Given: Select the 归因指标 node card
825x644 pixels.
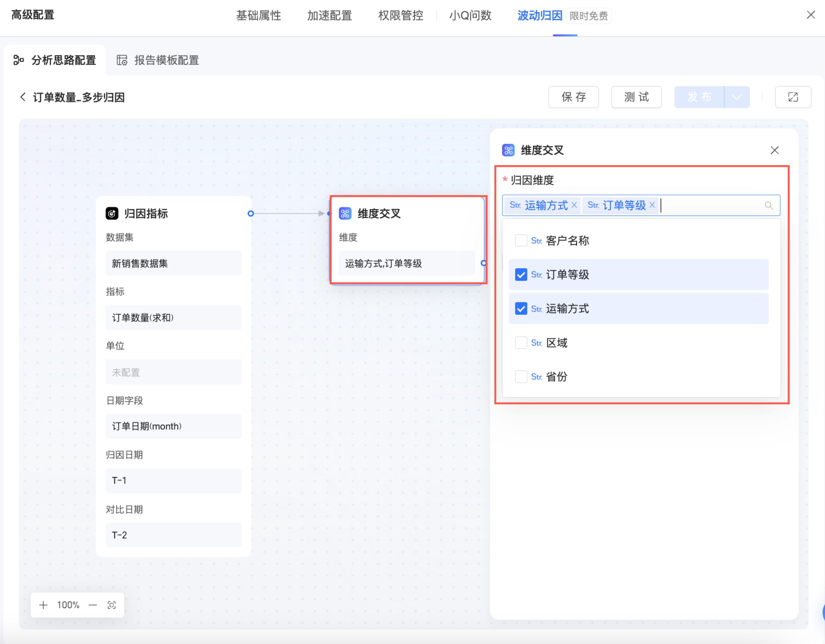Looking at the screenshot, I should click(146, 214).
